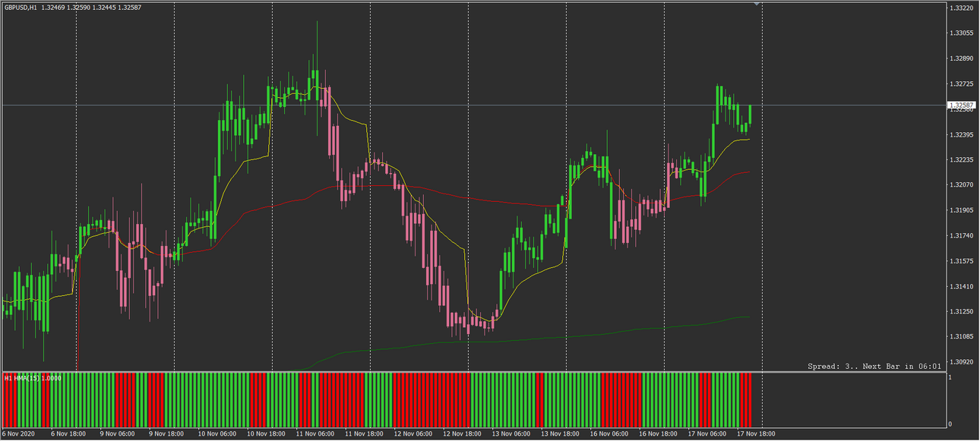Click the Spread and Next Bar countdown text
The image size is (980, 441).
point(874,366)
